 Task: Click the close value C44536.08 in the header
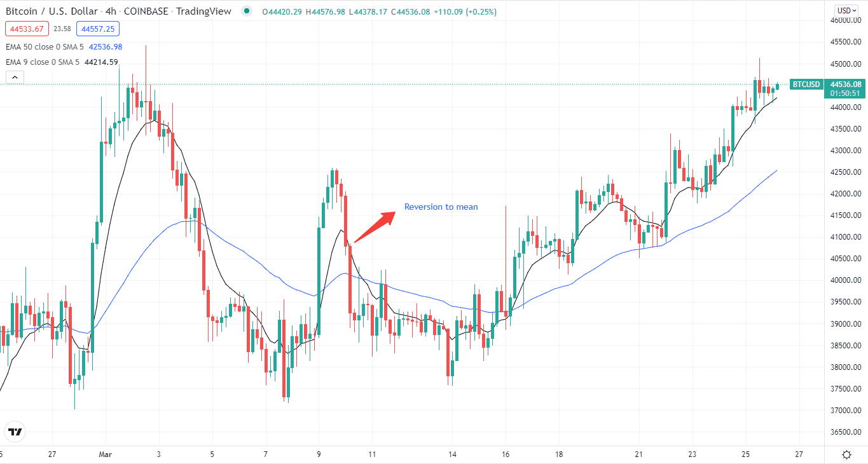[x=411, y=11]
